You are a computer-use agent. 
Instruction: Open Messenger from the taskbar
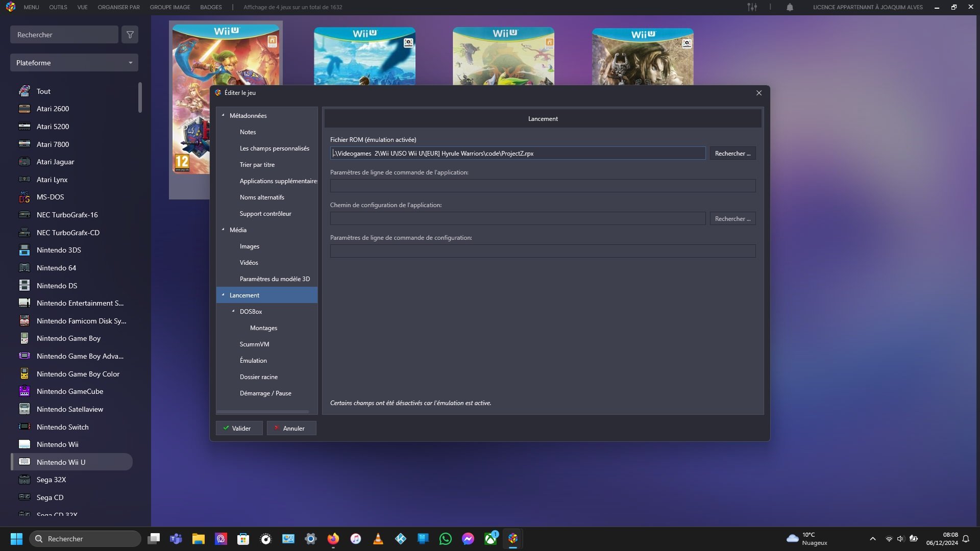pos(468,539)
